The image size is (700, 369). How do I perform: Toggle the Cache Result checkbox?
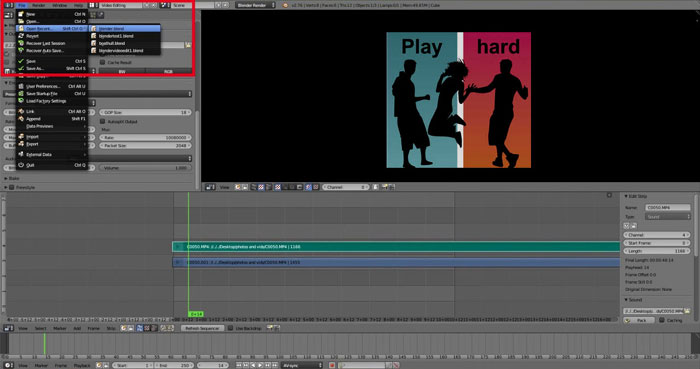tap(102, 62)
